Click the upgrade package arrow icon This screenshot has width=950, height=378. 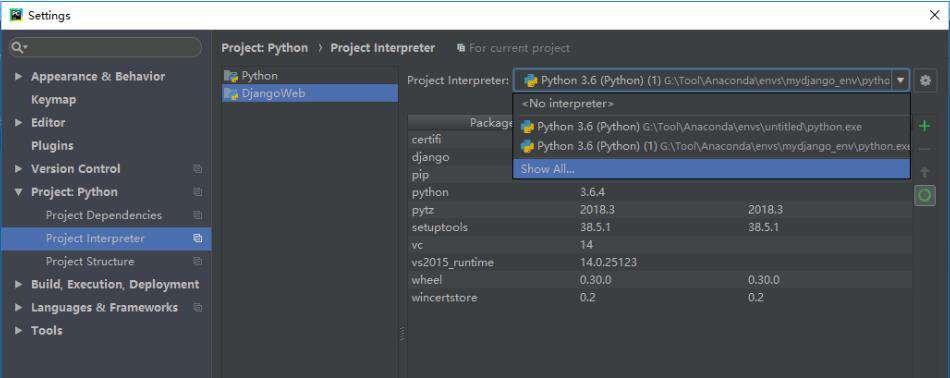click(x=925, y=172)
